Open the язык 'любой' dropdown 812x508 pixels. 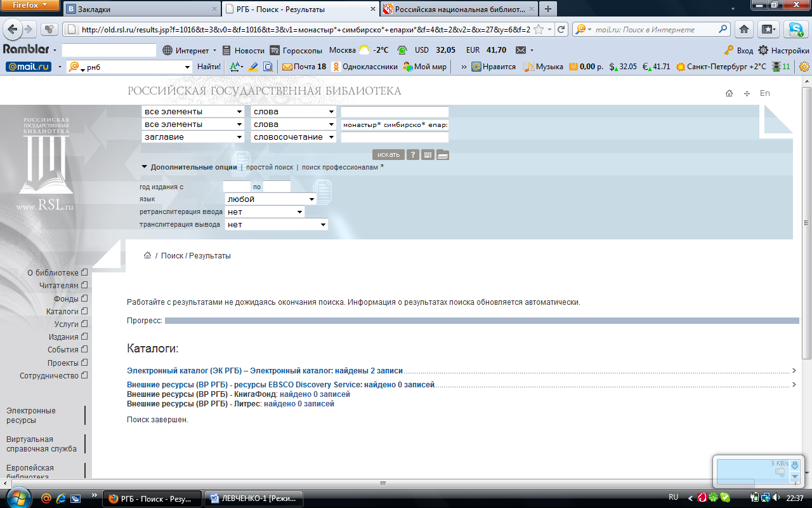point(271,199)
